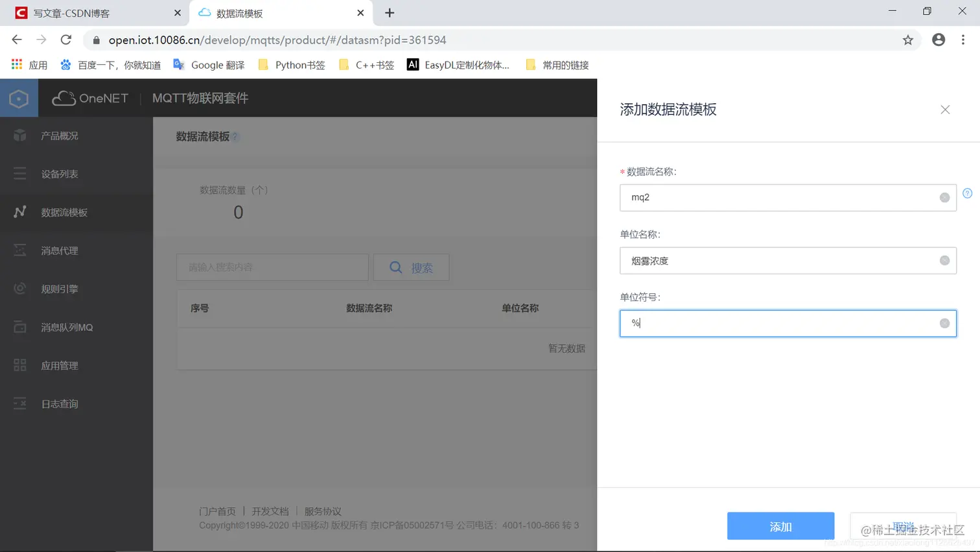Click the 数据流模板 N-shaped icon
Viewport: 980px width, 552px height.
[x=20, y=211]
